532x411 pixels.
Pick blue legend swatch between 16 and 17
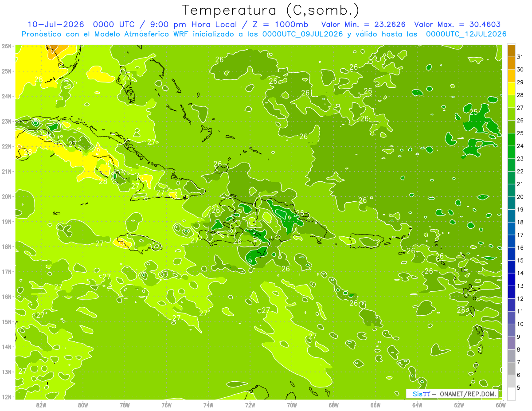pyautogui.click(x=512, y=241)
